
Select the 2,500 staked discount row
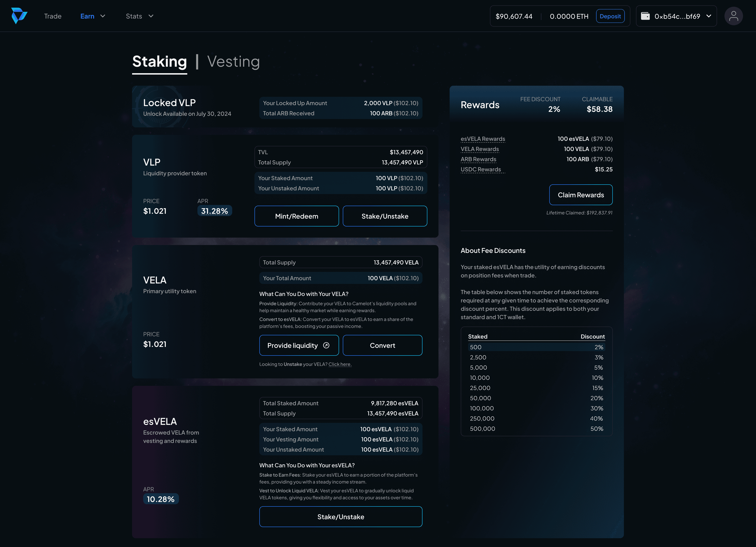click(x=536, y=357)
